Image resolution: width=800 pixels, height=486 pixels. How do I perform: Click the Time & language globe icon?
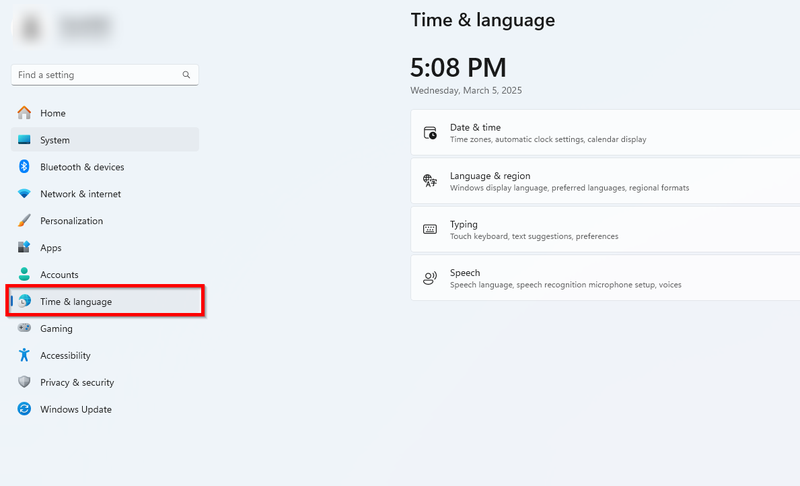pos(24,301)
